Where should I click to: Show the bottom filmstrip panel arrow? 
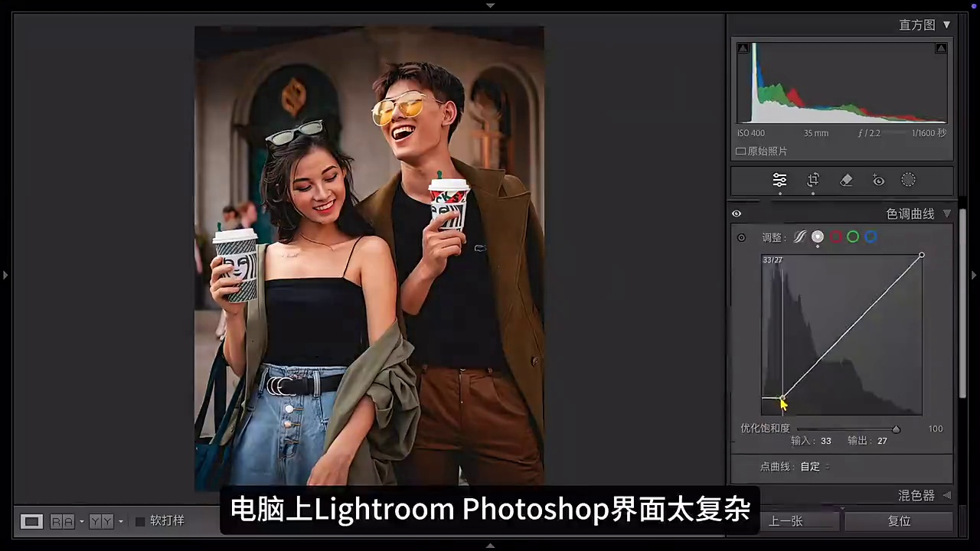tap(490, 546)
